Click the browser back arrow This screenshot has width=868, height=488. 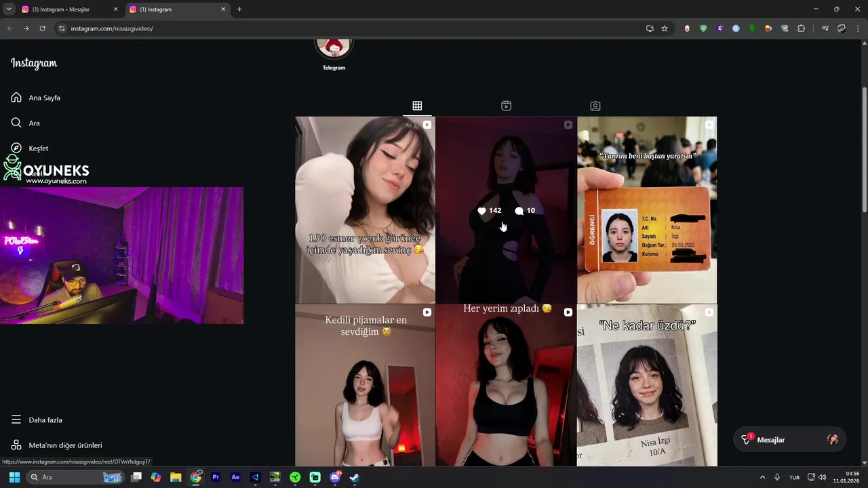pos(9,28)
